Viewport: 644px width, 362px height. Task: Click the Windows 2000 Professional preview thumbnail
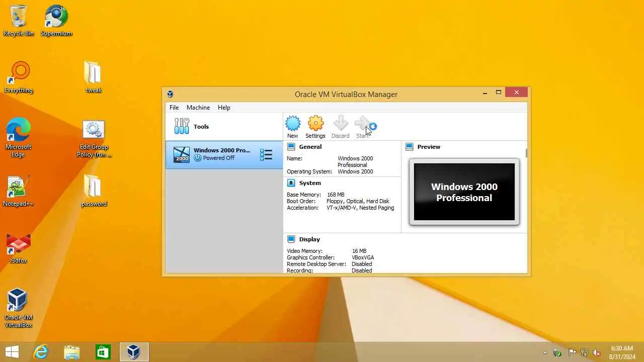464,192
